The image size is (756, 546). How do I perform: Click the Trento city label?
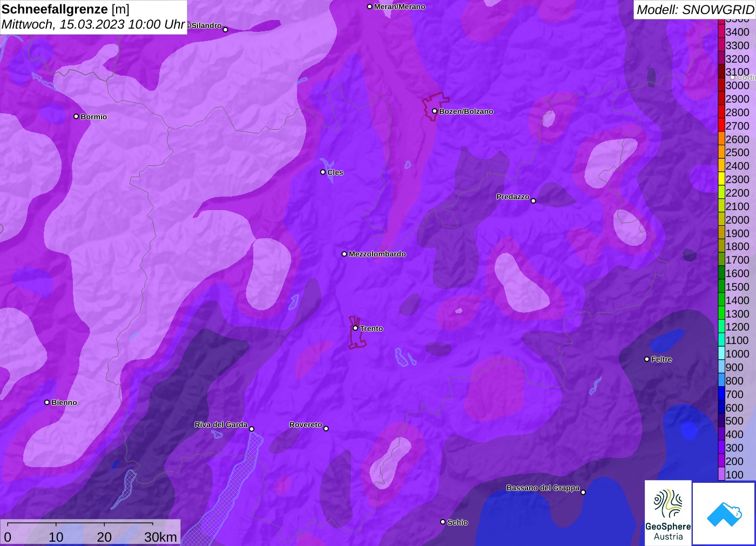tap(372, 328)
